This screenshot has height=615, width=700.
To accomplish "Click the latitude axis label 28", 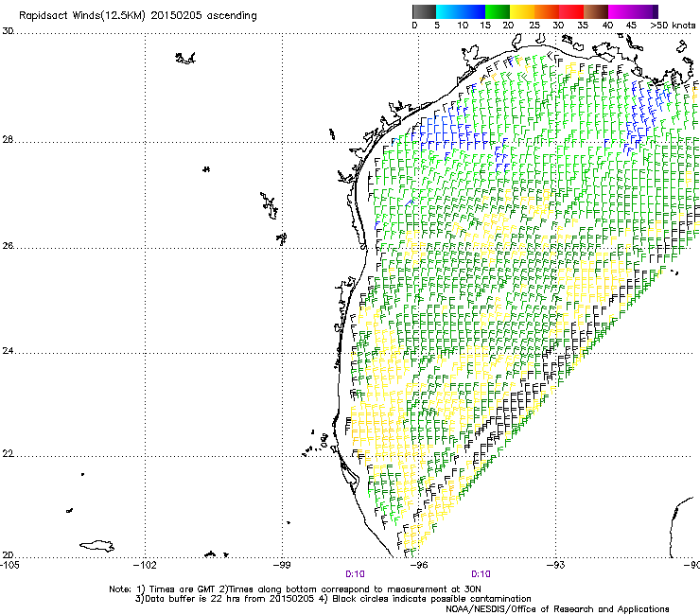I will (x=8, y=139).
